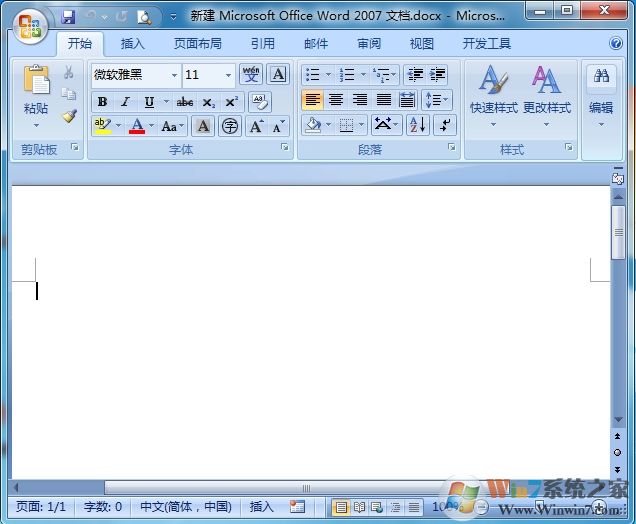Toggle superscript formatting
Image resolution: width=636 pixels, height=524 pixels.
click(x=232, y=102)
